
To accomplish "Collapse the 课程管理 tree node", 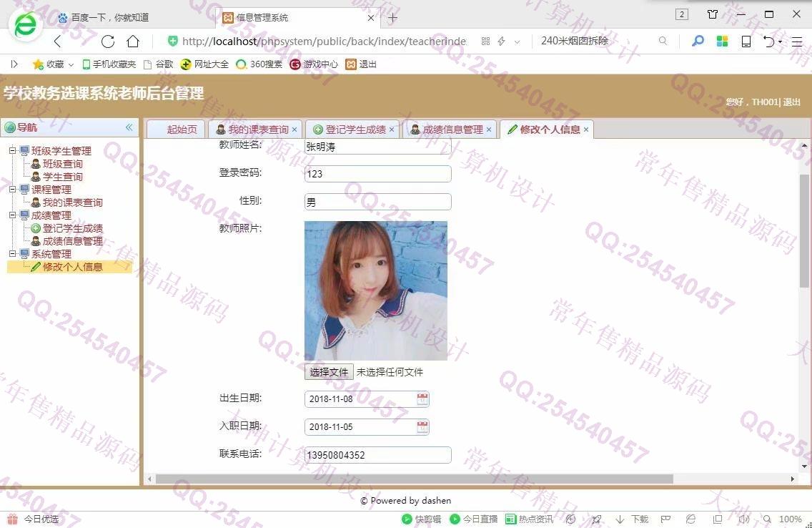I will pos(12,190).
